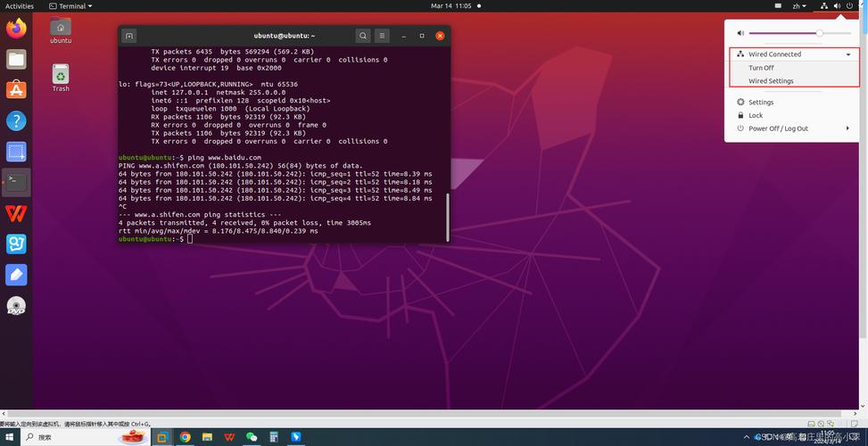The image size is (868, 446).
Task: Launch WPS Office from the dock
Action: point(16,212)
